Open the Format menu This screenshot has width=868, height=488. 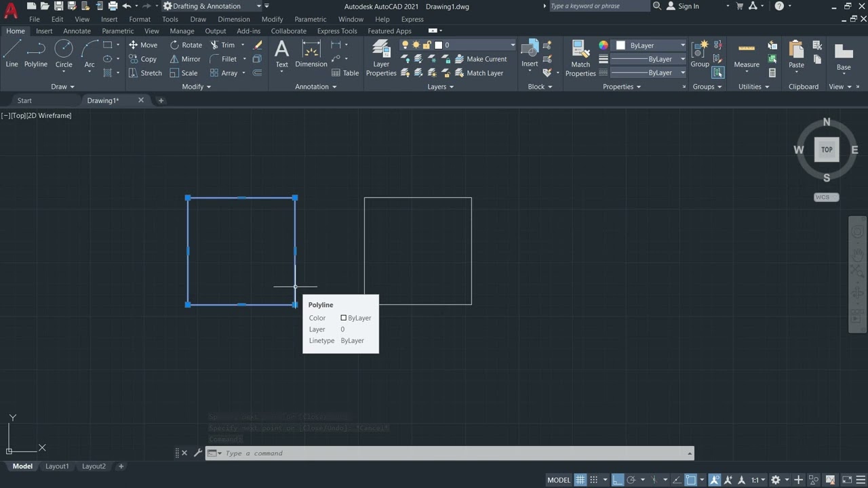click(140, 19)
